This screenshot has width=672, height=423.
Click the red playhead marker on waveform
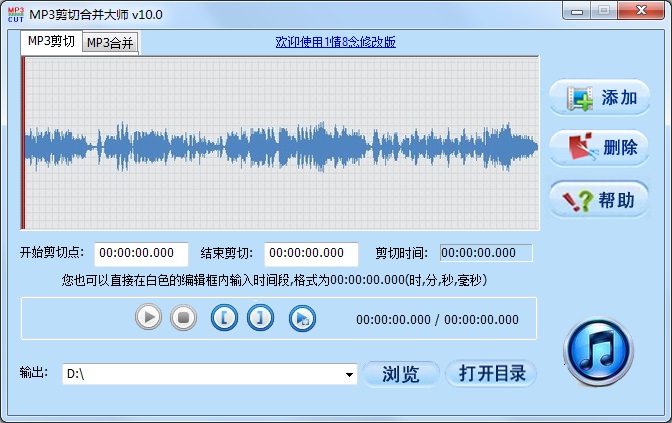(x=23, y=143)
